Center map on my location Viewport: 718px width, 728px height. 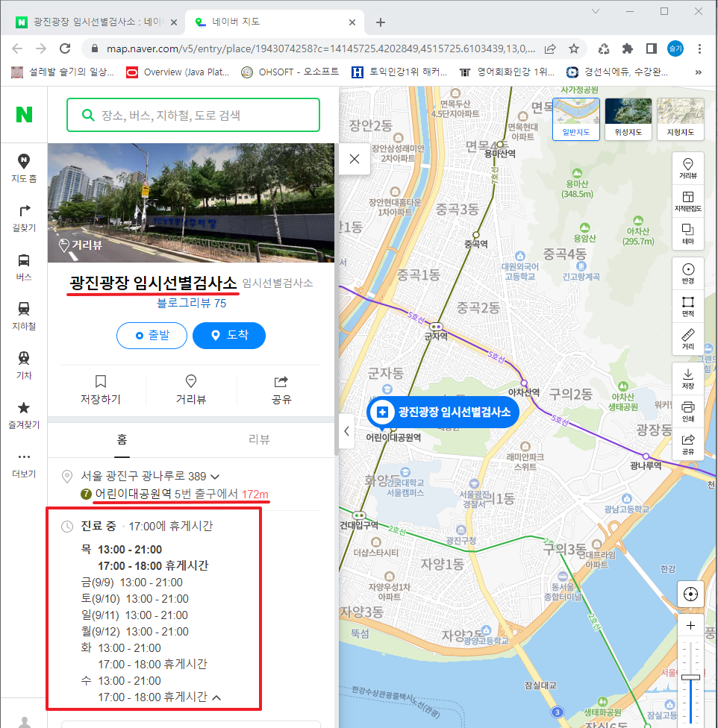coord(690,594)
